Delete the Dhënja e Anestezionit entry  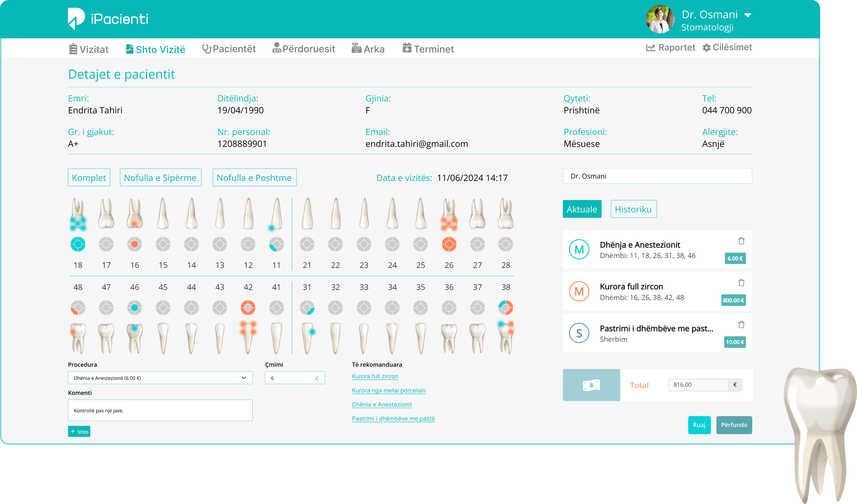coord(741,241)
